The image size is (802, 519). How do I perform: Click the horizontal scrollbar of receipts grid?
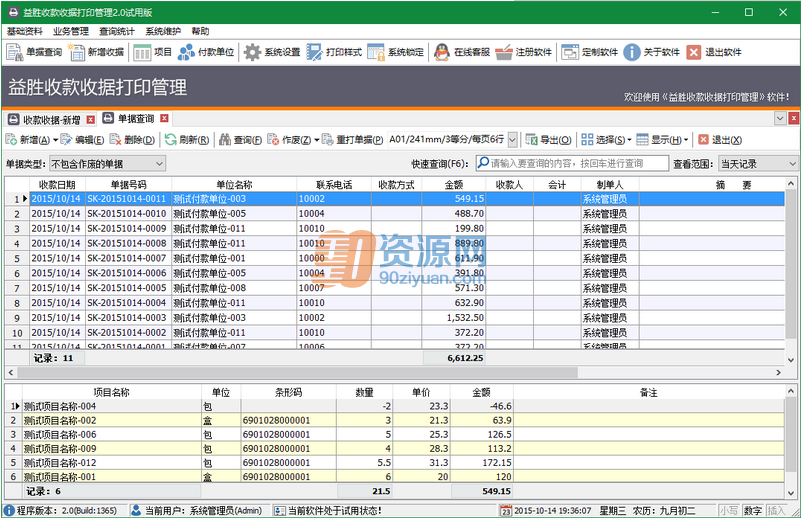[x=297, y=372]
